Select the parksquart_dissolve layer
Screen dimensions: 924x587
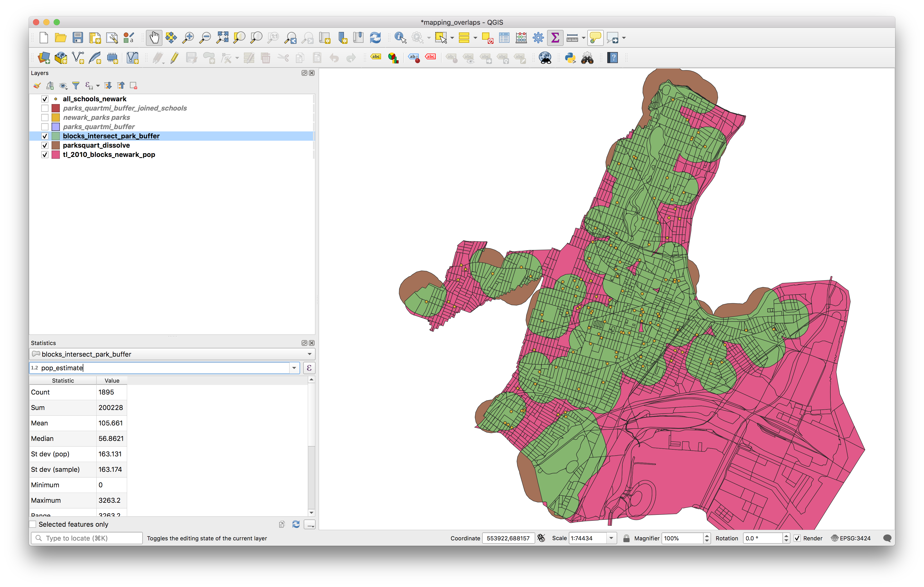(x=96, y=145)
